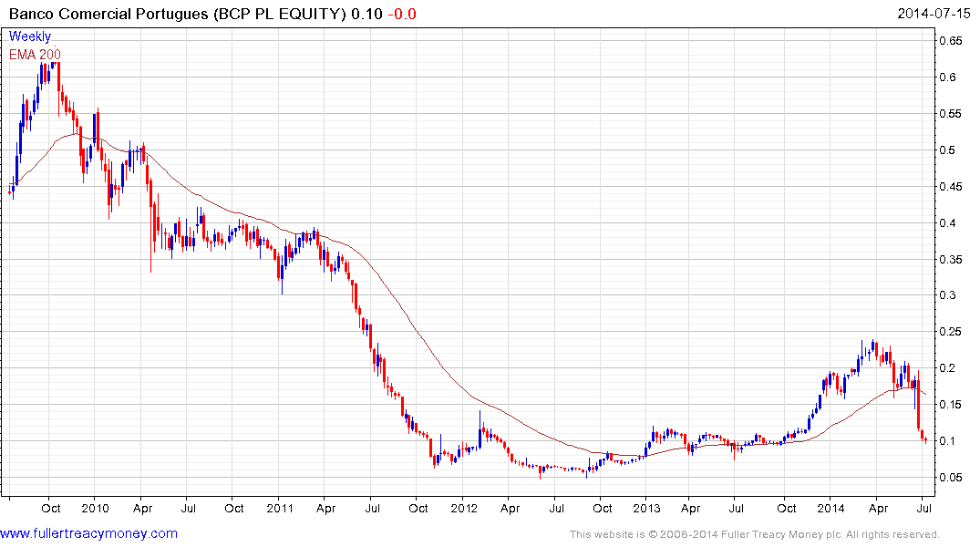Image resolution: width=980 pixels, height=547 pixels.
Task: Click the 0.35 price axis label
Action: (x=951, y=259)
